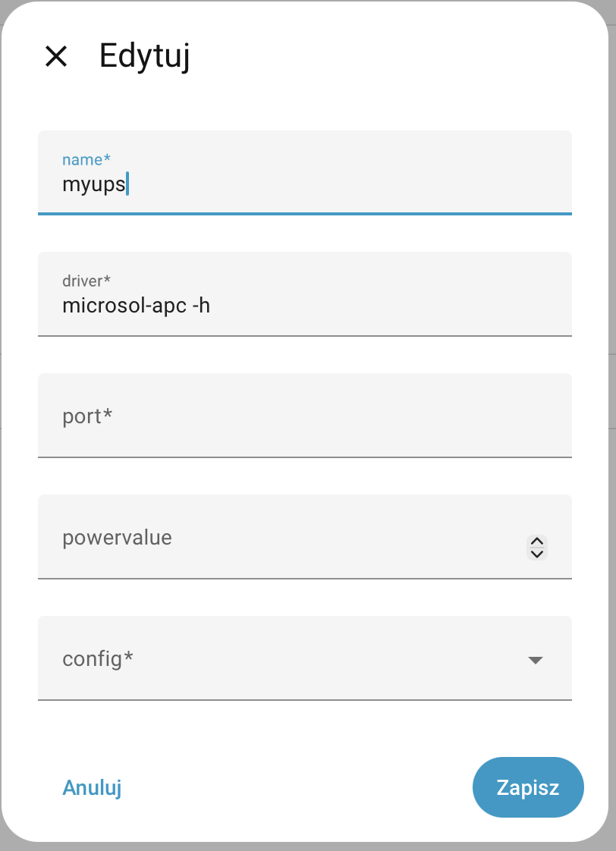616x851 pixels.
Task: Click into the powervalue number field
Action: [x=288, y=537]
